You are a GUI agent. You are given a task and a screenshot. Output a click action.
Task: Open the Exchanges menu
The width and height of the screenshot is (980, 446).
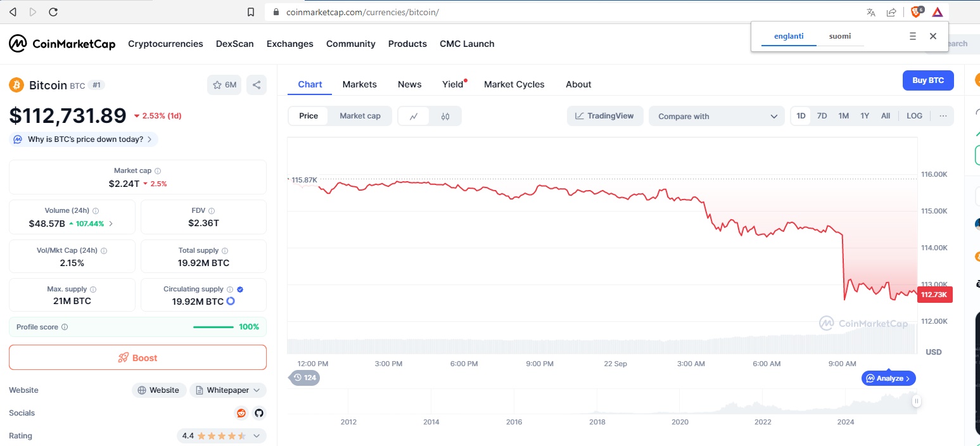point(290,44)
